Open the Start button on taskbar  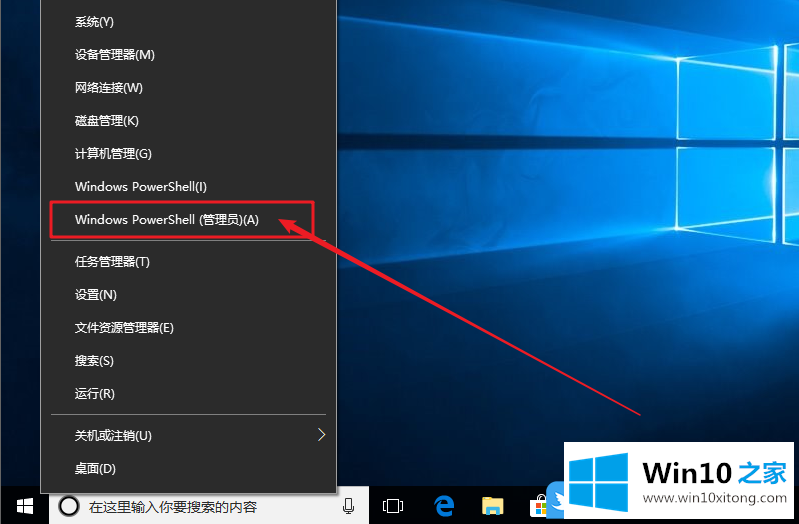pos(24,506)
